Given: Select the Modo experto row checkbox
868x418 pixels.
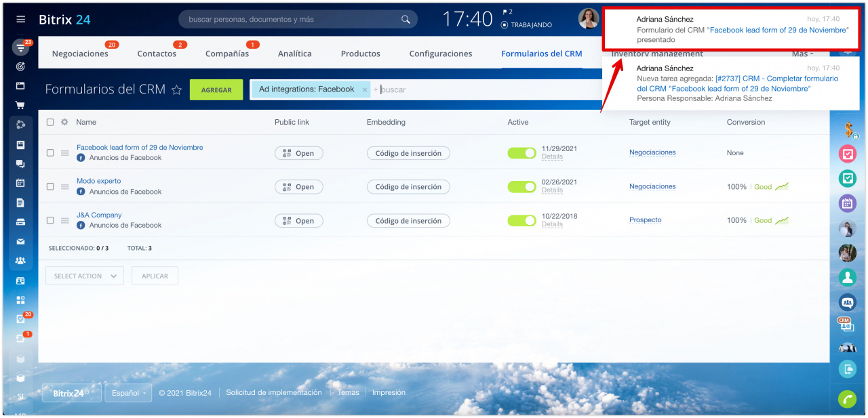Looking at the screenshot, I should pos(50,187).
